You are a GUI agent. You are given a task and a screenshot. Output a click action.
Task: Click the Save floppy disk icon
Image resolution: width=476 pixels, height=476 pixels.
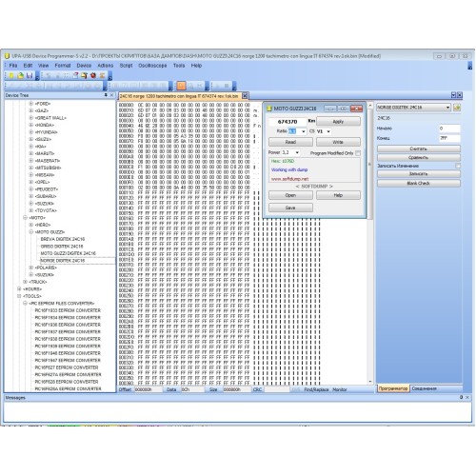(x=30, y=75)
